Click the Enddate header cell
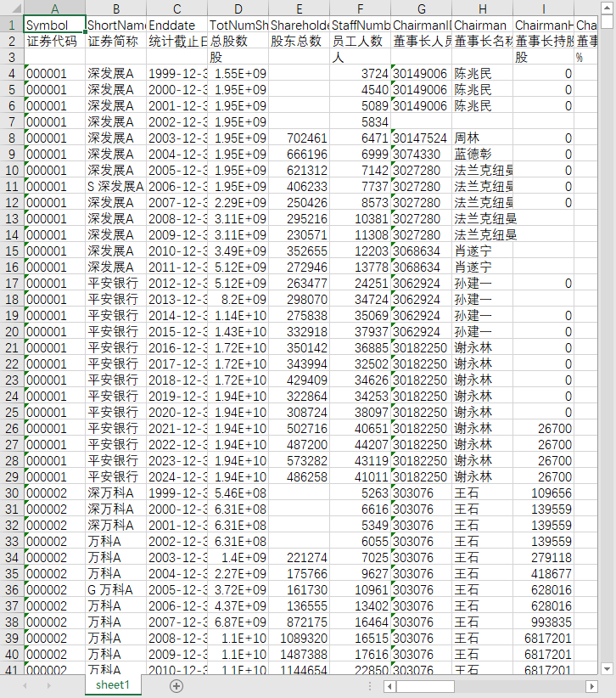 pos(177,25)
